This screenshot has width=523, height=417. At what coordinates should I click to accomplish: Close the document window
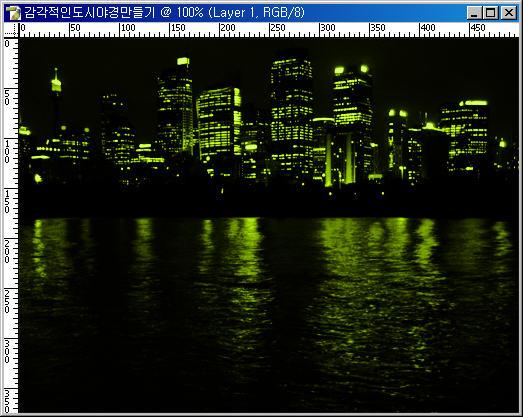coord(509,13)
